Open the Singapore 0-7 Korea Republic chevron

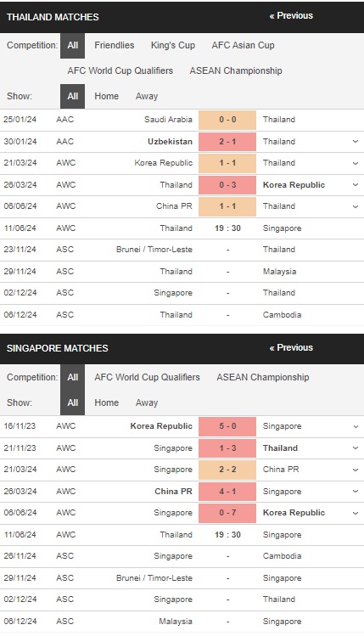(355, 513)
